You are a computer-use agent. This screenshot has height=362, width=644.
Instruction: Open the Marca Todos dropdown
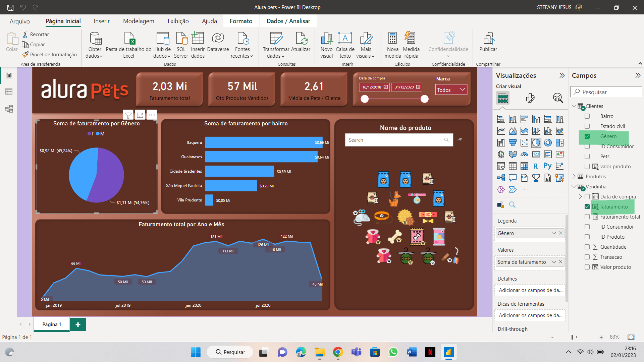tap(451, 90)
